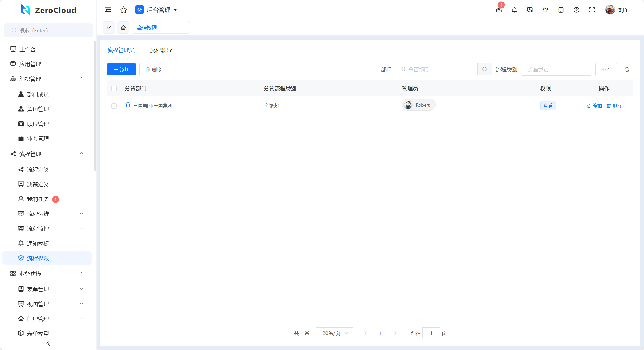Open 流程定义 in the sidebar
Image resolution: width=644 pixels, height=350 pixels.
(38, 170)
